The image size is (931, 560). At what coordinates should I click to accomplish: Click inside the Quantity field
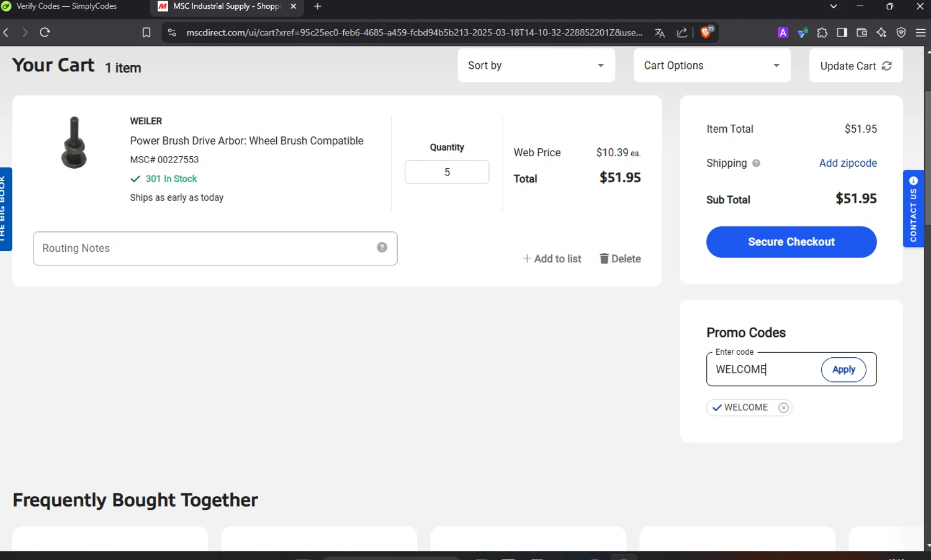447,172
